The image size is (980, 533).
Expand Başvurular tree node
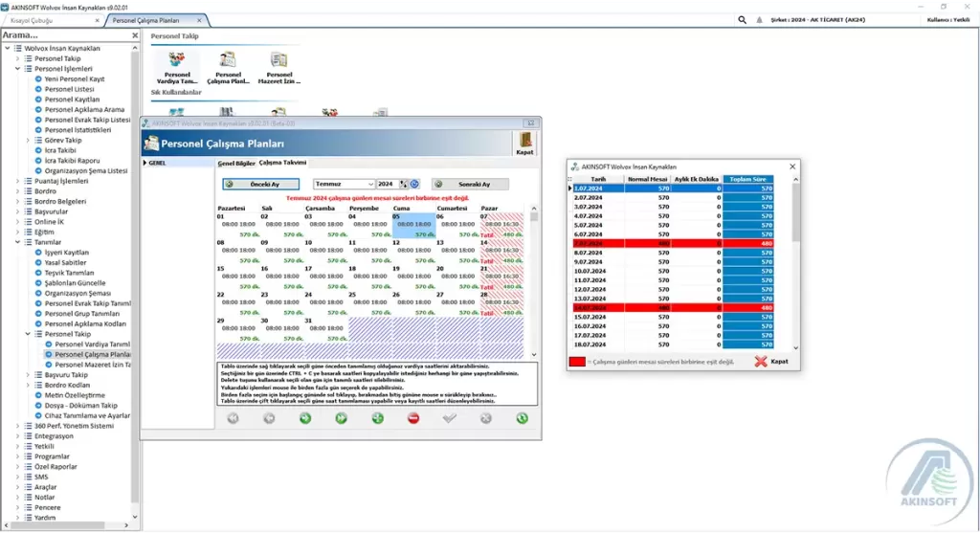coord(17,211)
